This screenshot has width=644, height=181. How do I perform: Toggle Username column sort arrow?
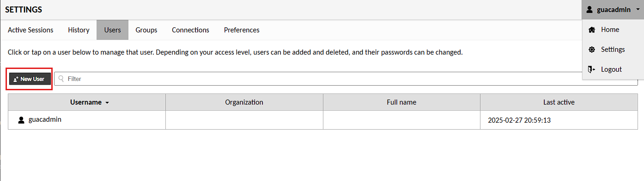[x=107, y=103]
